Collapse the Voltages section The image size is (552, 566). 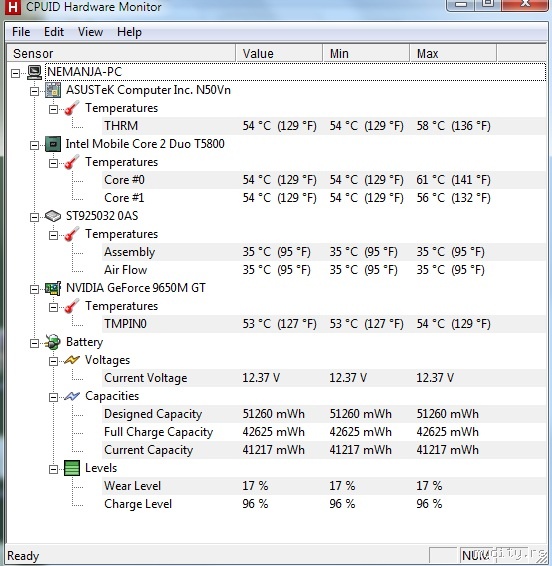click(53, 361)
